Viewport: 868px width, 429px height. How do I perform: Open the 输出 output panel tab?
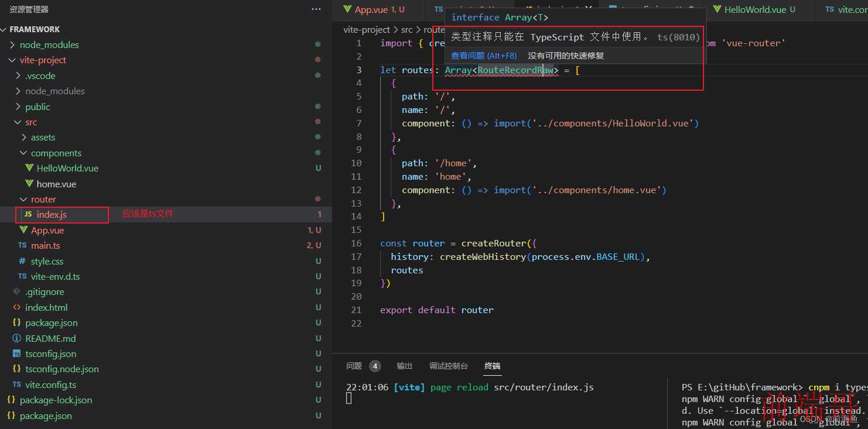pos(405,366)
